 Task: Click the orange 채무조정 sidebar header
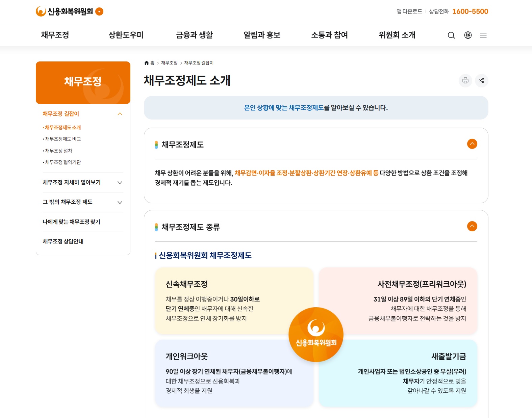(83, 83)
